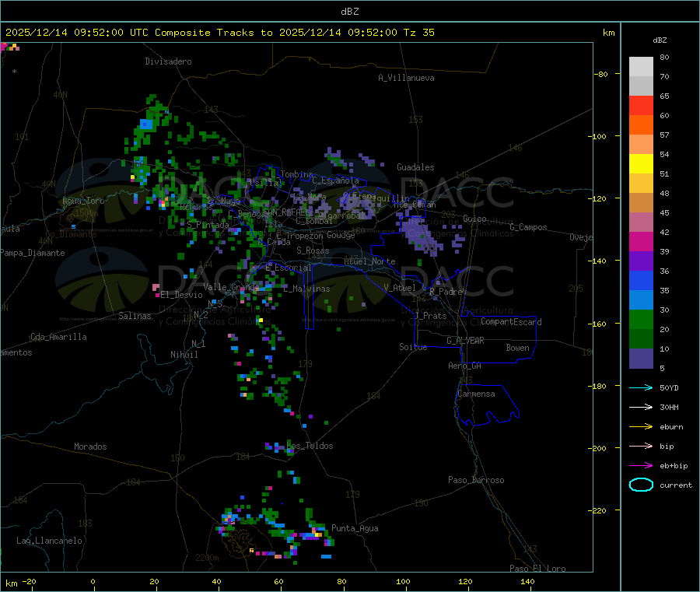Click the Divisadero map label
The width and height of the screenshot is (700, 592).
pyautogui.click(x=168, y=61)
